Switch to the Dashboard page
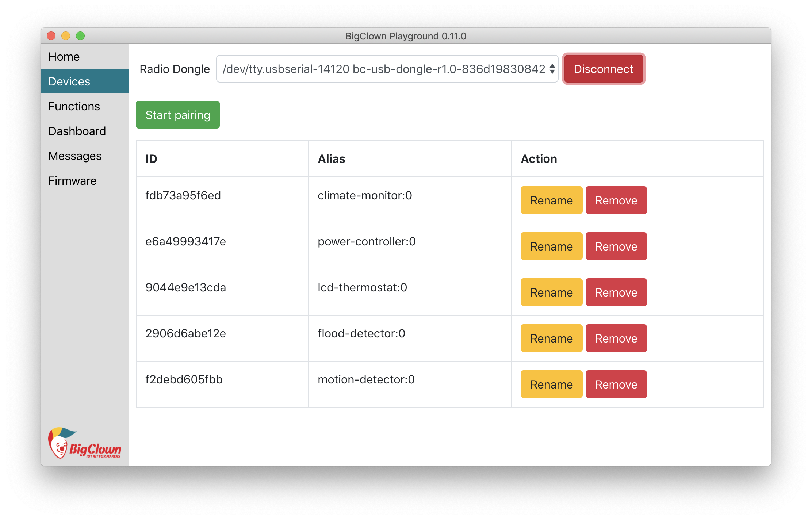The image size is (812, 520). tap(77, 131)
